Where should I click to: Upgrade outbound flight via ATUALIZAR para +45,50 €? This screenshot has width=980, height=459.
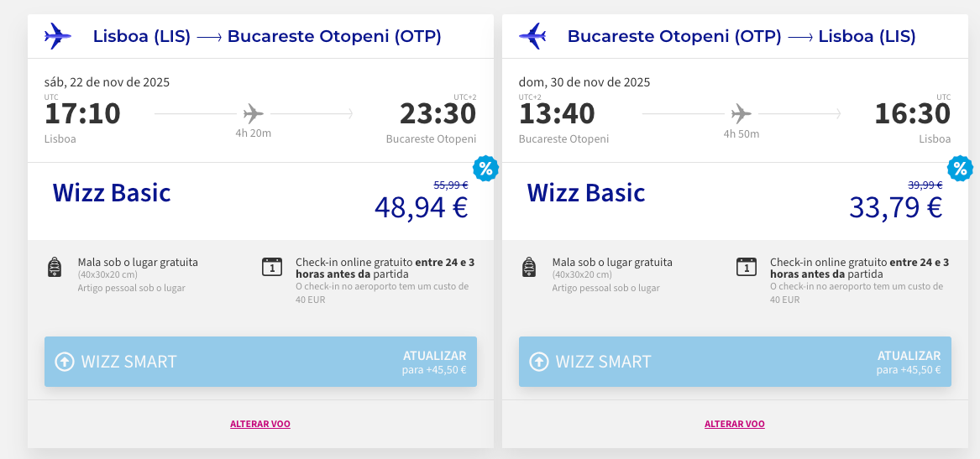pyautogui.click(x=434, y=362)
